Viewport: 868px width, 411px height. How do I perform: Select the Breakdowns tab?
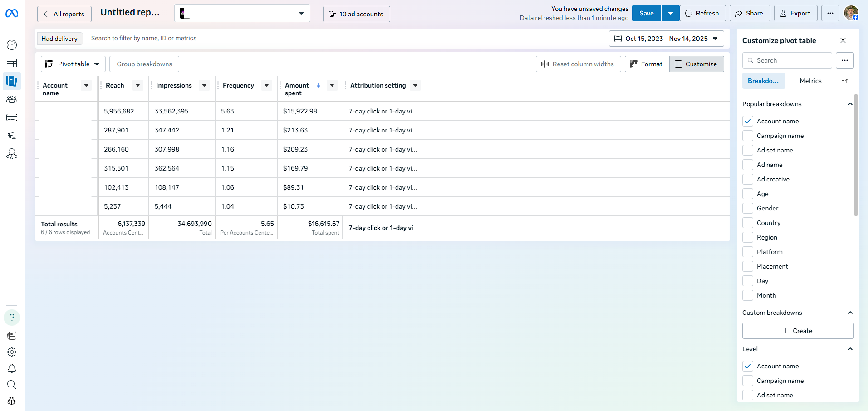pos(763,81)
